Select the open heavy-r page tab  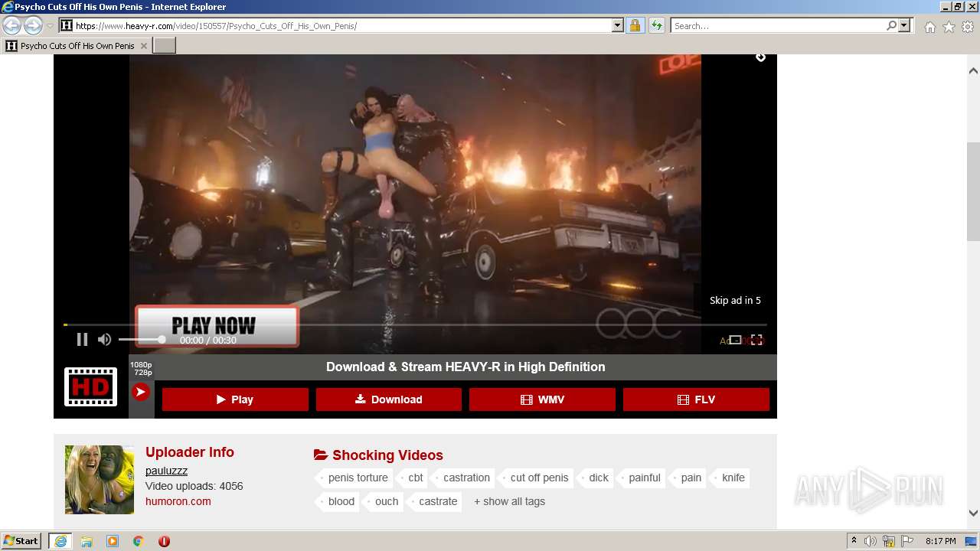coord(76,46)
